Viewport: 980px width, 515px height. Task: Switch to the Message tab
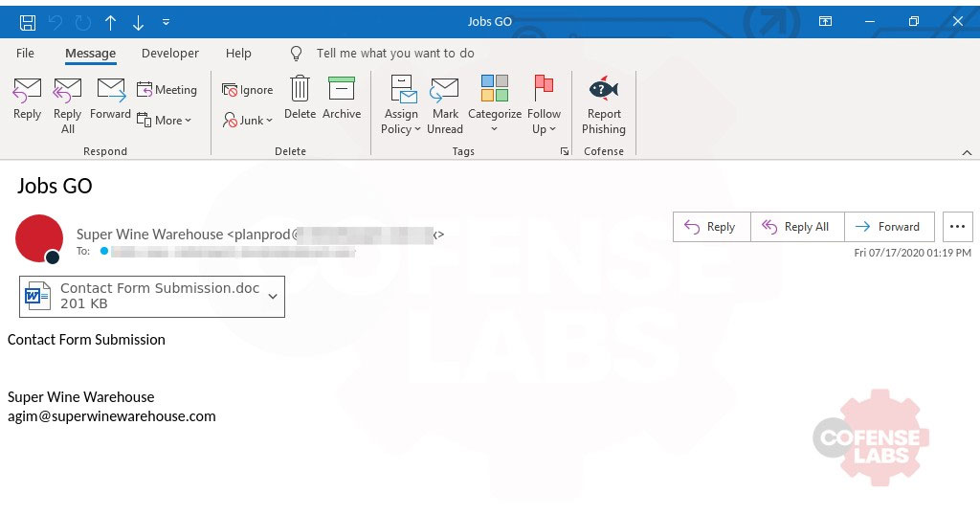(91, 53)
